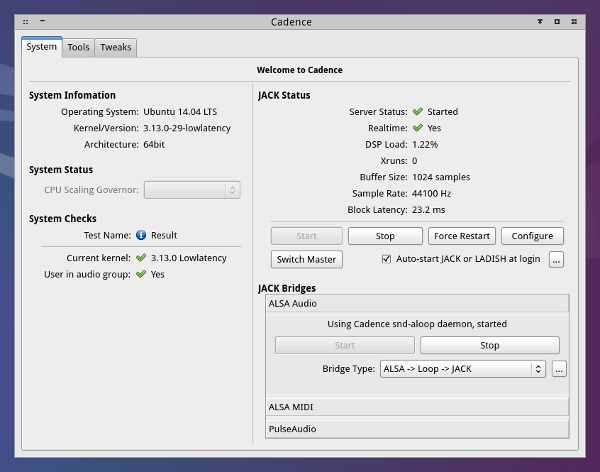Click the 3.13.0 Lowlatency check result
Screen dimensions: 600x472
tap(189, 258)
